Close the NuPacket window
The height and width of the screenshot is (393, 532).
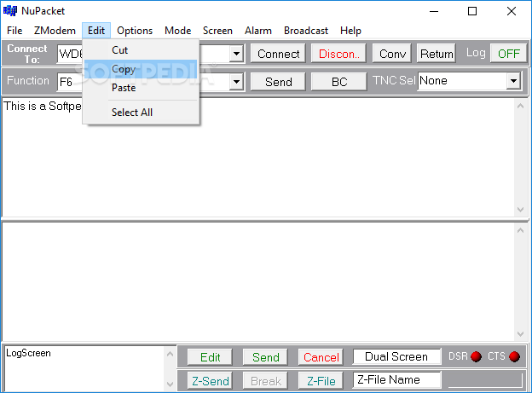pos(512,11)
